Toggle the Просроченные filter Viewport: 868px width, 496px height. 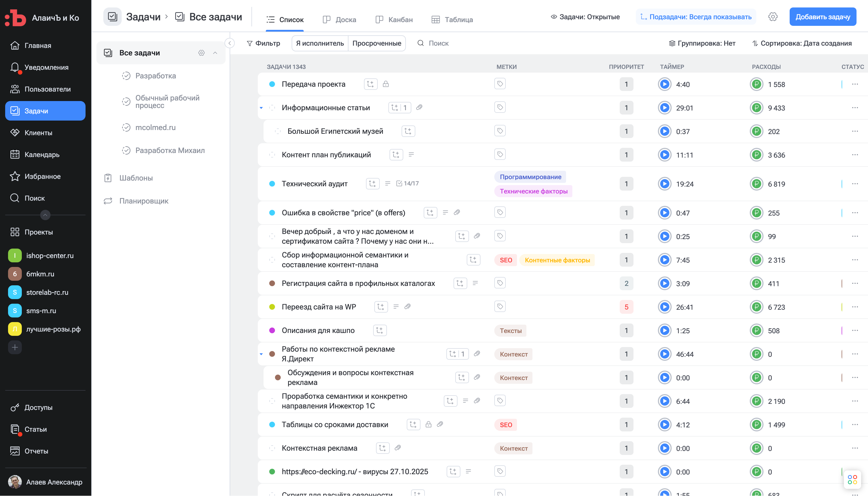click(376, 43)
